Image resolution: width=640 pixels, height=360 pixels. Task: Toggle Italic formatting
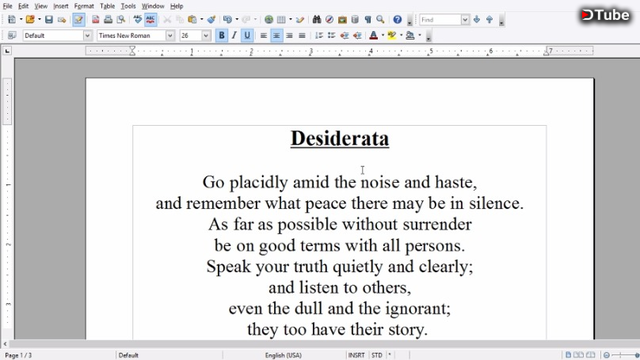234,36
